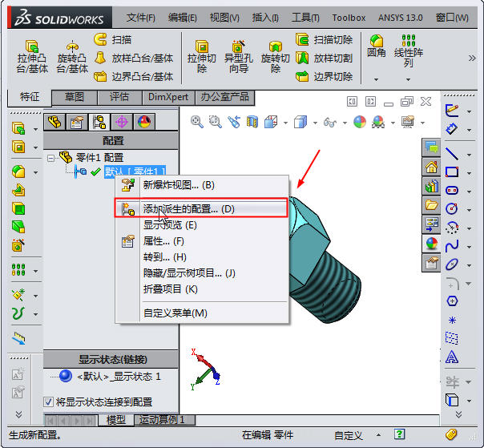484x448 pixels.
Task: Toggle 将显示状态连接到配置 checkbox
Action: point(48,402)
